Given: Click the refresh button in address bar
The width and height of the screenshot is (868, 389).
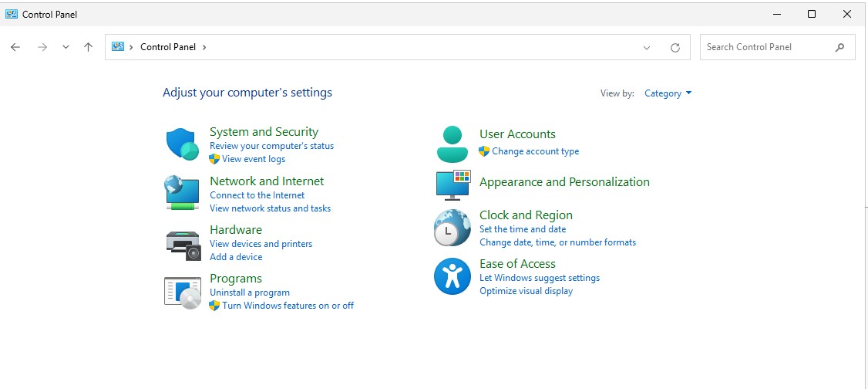Looking at the screenshot, I should [675, 47].
